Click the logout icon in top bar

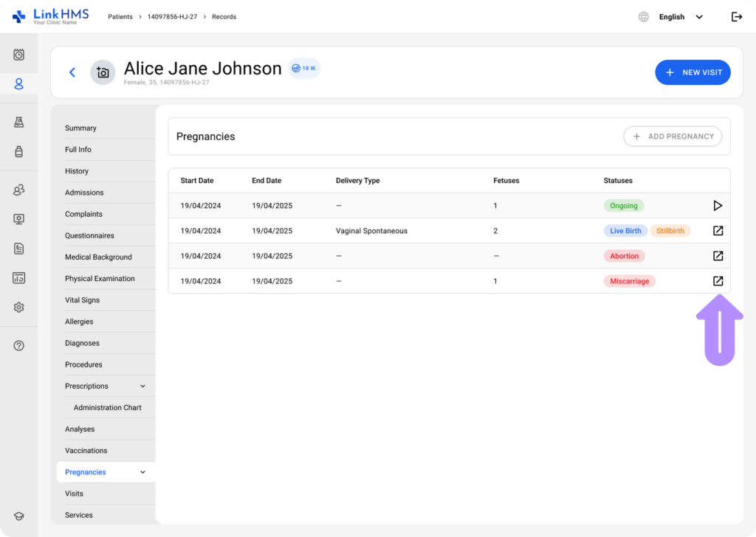tap(736, 17)
